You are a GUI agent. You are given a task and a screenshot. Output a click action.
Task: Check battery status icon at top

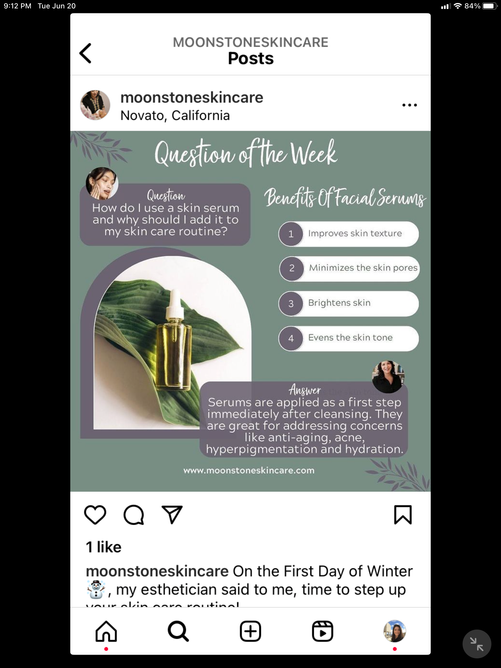point(490,6)
